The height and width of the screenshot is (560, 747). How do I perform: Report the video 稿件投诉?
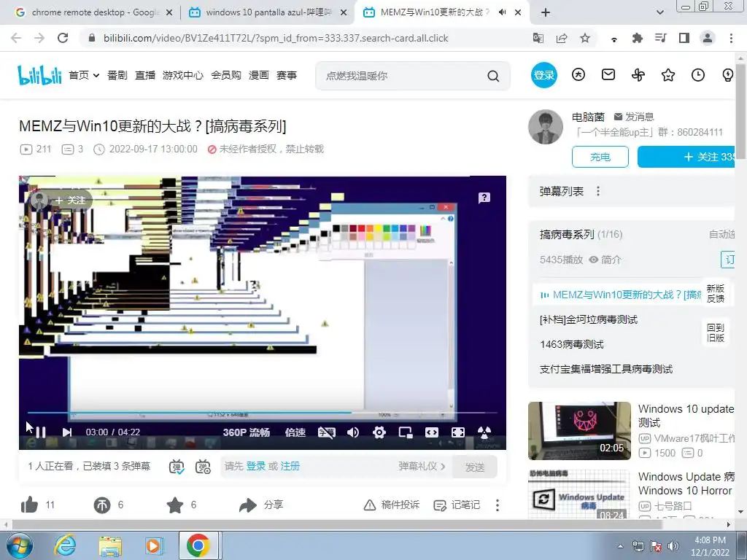(x=392, y=505)
